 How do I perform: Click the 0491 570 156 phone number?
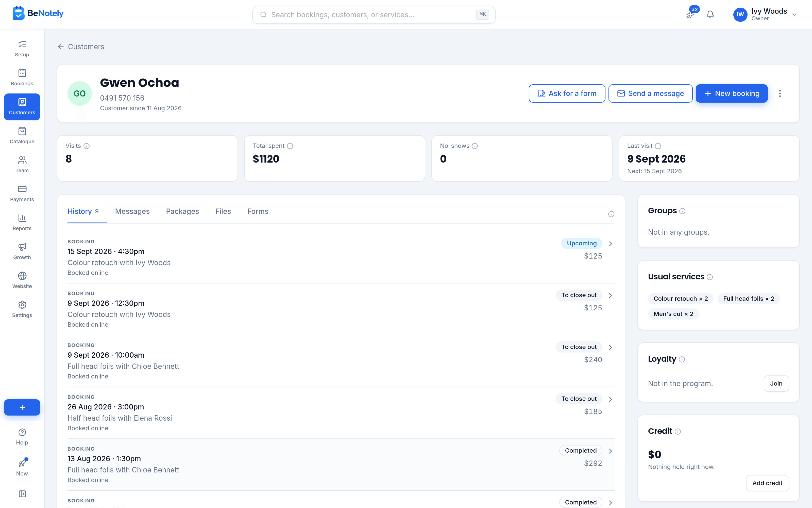pyautogui.click(x=122, y=98)
